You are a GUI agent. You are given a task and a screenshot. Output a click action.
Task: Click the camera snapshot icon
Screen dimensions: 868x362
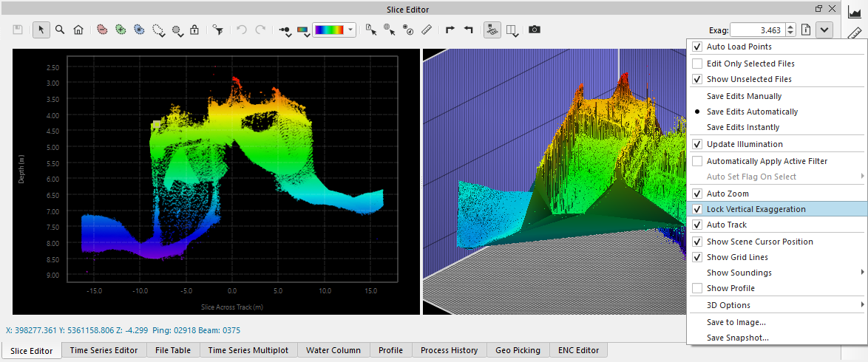pyautogui.click(x=534, y=30)
